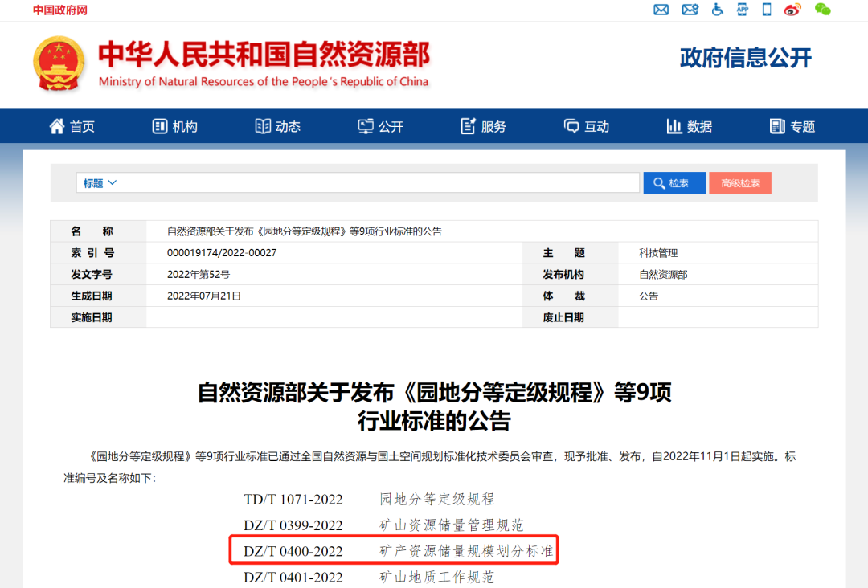Expand the 标题 search type dropdown
The width and height of the screenshot is (868, 588).
100,183
